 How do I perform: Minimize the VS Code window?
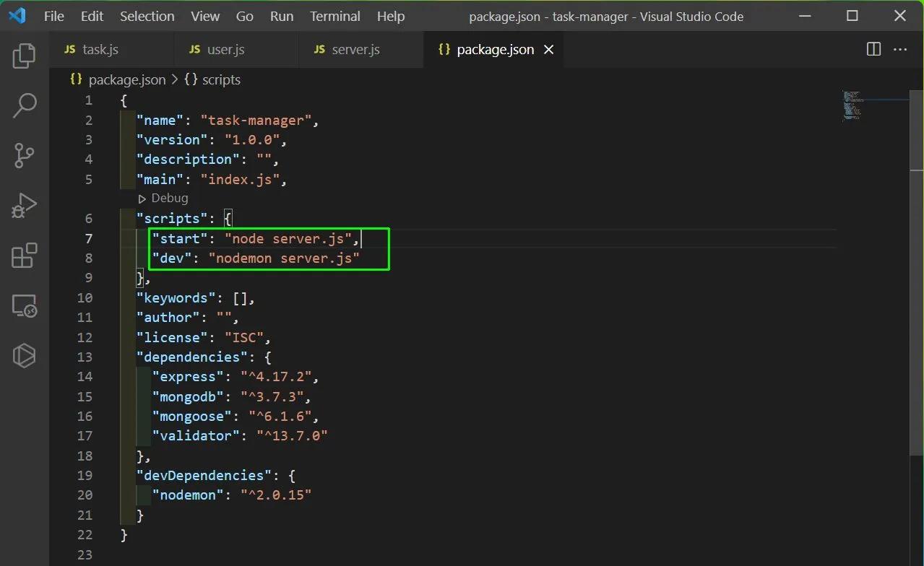click(x=806, y=16)
